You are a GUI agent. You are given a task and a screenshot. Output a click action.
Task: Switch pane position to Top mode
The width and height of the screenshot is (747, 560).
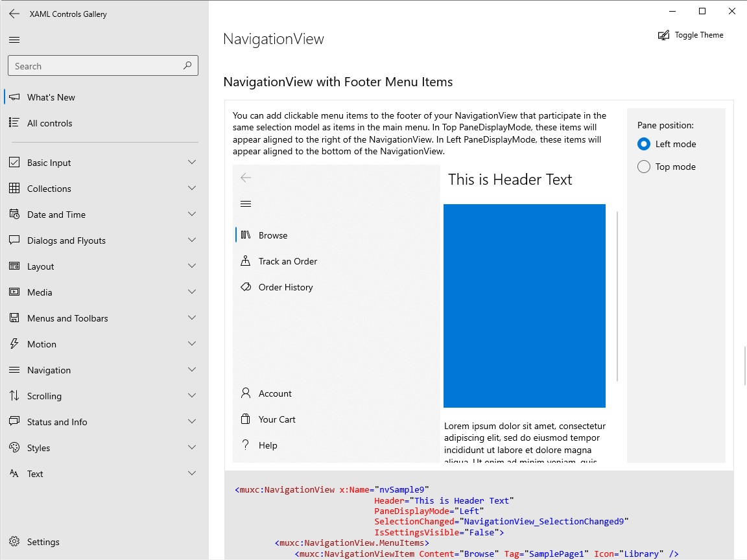tap(643, 166)
